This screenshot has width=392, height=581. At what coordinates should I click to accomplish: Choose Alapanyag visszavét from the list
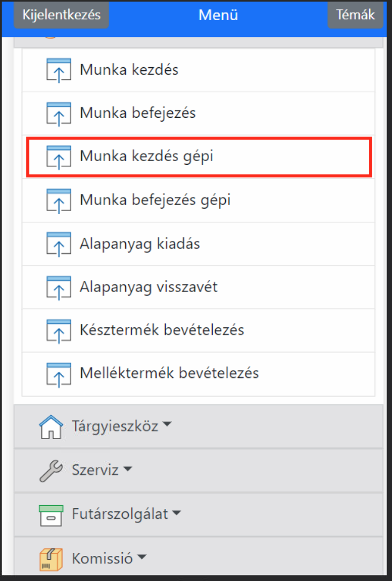[x=149, y=287]
